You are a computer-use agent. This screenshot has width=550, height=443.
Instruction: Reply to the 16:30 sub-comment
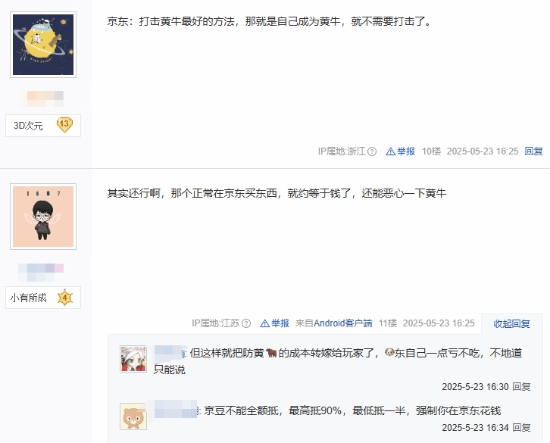point(522,387)
